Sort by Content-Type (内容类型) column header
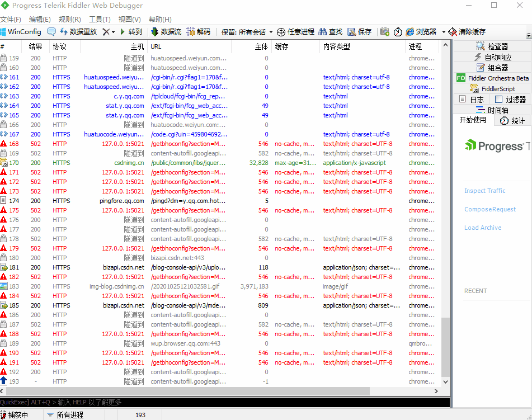 (x=362, y=46)
